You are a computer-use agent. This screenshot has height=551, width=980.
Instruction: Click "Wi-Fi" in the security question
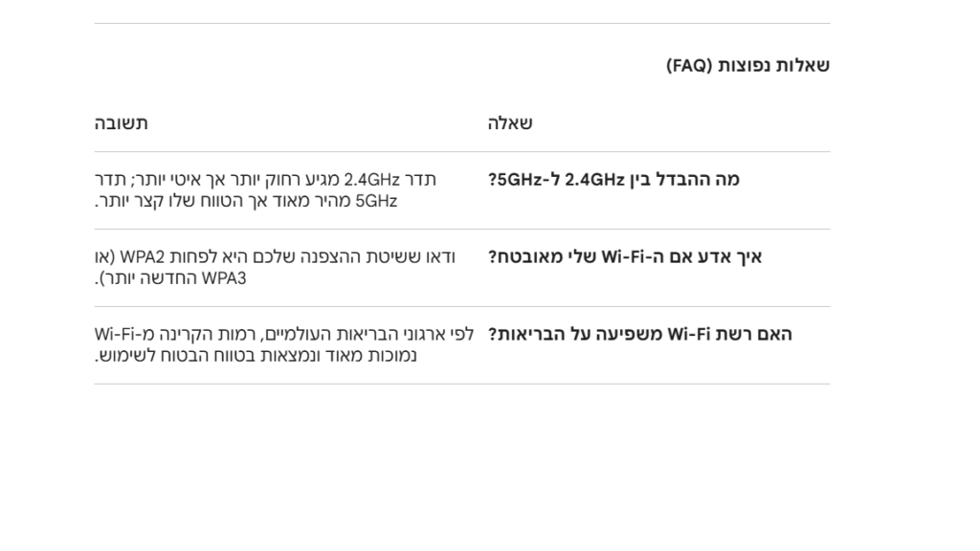pos(625,257)
